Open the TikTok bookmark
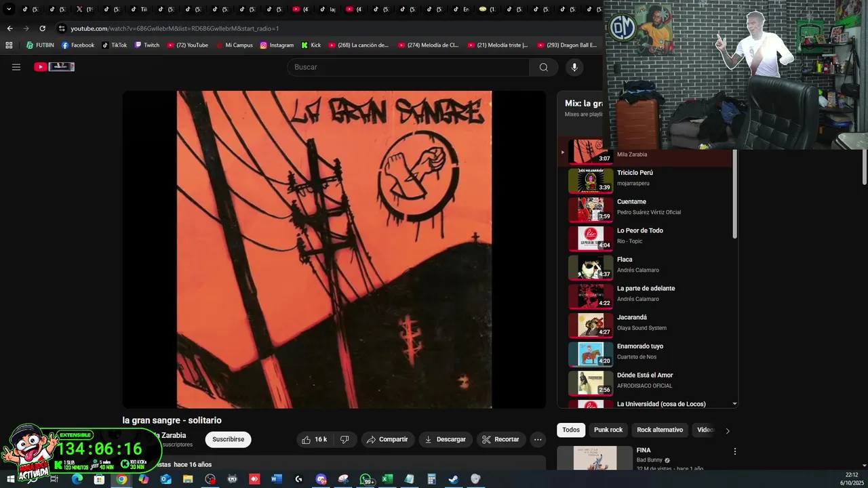868x488 pixels. [115, 45]
